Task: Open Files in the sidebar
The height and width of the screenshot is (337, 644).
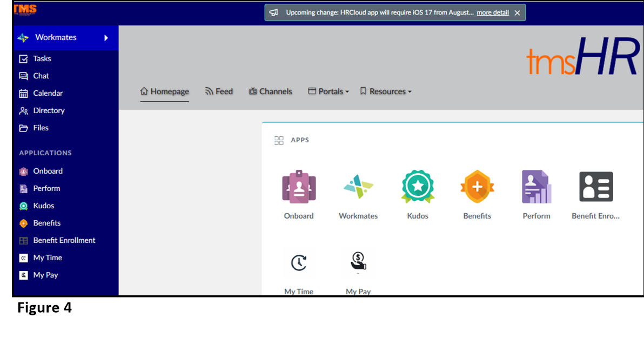Action: coord(33,128)
